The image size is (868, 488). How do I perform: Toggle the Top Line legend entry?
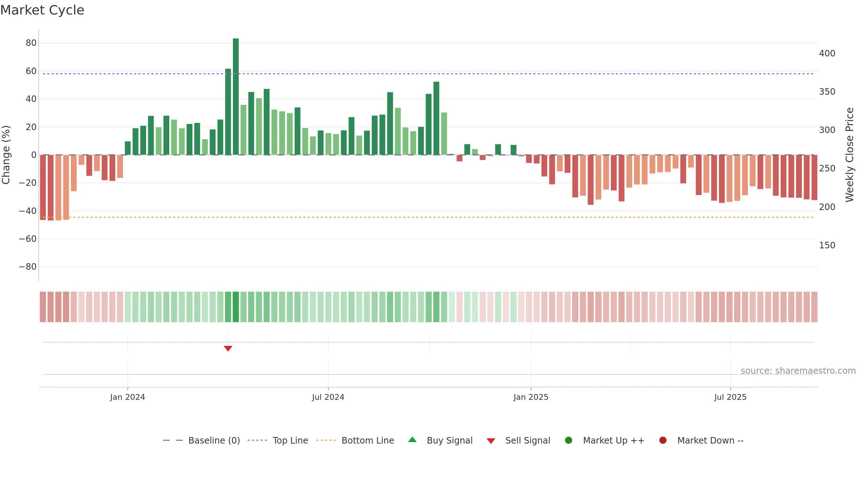[278, 440]
